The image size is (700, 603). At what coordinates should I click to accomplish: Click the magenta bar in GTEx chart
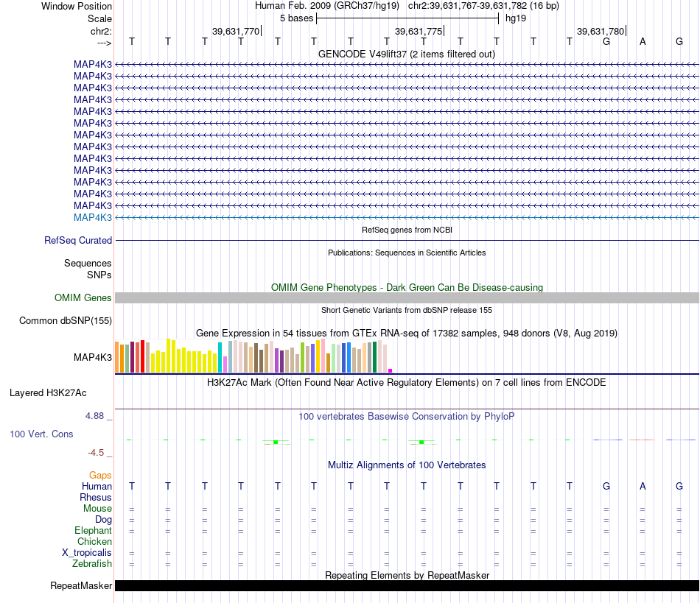click(x=391, y=370)
